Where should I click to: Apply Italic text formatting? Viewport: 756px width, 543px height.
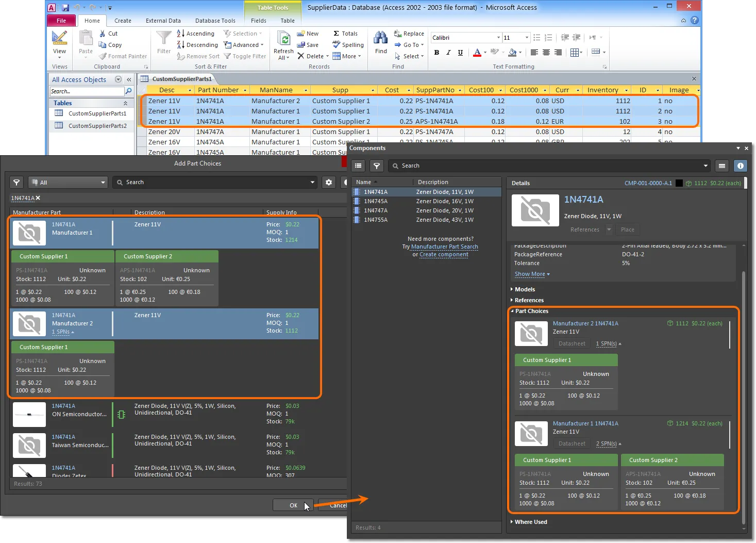pos(448,53)
